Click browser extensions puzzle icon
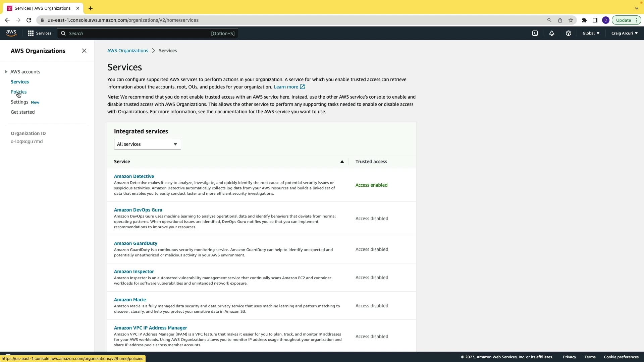This screenshot has width=644, height=362. [x=584, y=20]
